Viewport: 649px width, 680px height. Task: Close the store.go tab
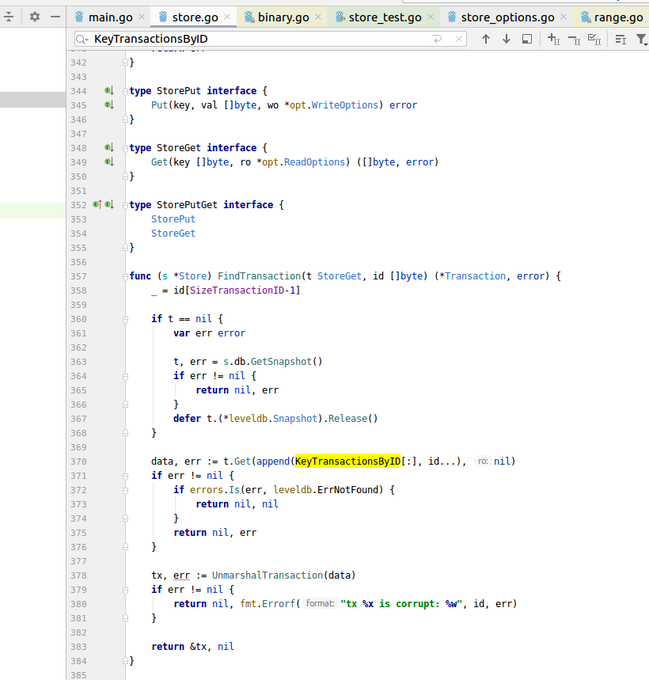click(x=227, y=17)
